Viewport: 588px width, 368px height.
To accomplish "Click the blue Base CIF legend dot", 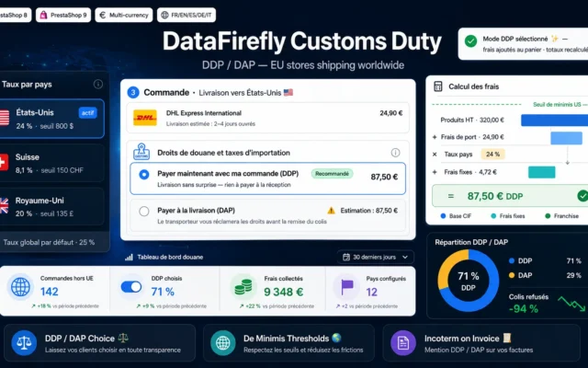I will coord(443,216).
